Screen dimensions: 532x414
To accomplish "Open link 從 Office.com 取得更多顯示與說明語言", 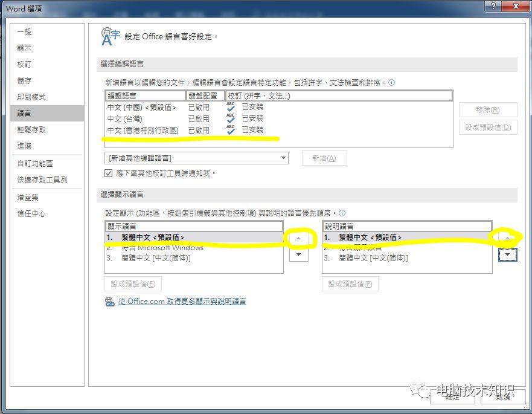I will (x=182, y=301).
